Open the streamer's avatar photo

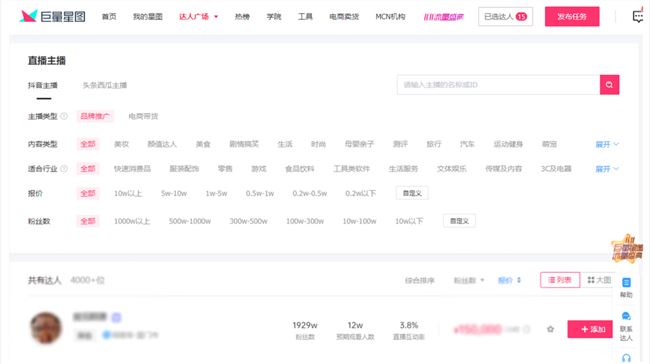click(x=46, y=328)
